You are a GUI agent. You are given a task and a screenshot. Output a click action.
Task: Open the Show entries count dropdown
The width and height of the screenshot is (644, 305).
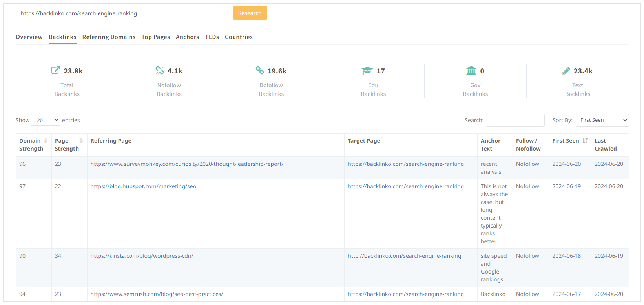click(x=46, y=120)
